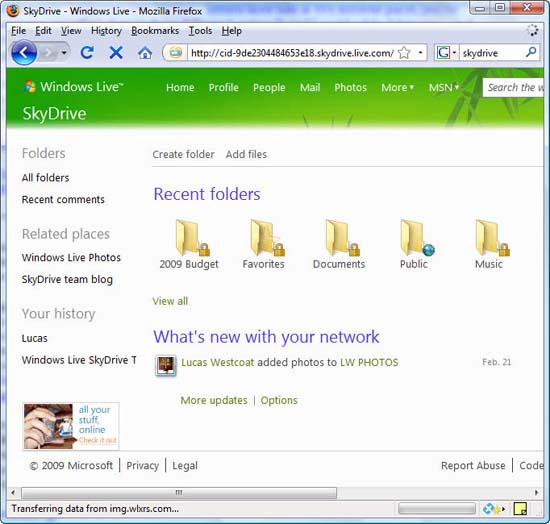Click the Firefox logo in title bar
The image size is (550, 524).
click(13, 11)
